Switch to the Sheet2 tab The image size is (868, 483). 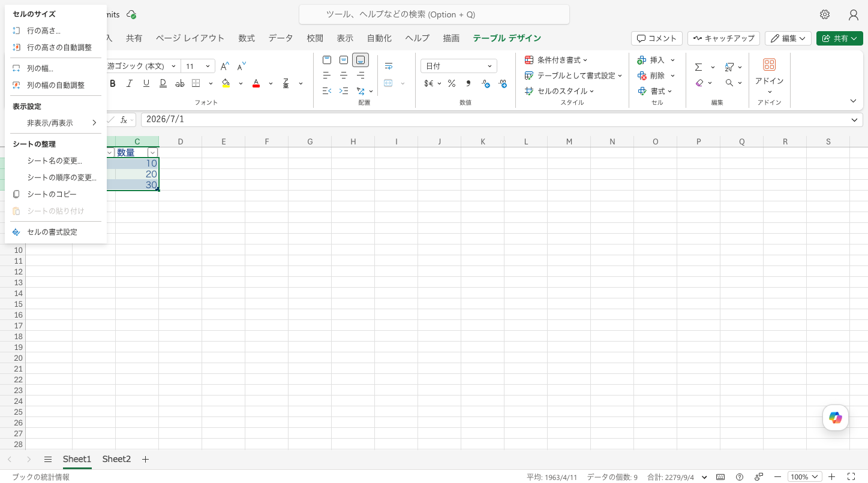[x=116, y=459]
